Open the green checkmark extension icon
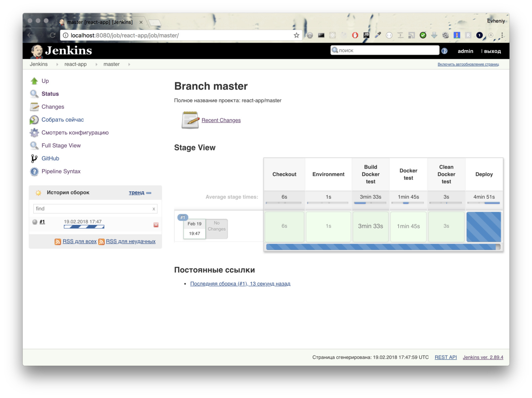This screenshot has width=532, height=398. [423, 35]
